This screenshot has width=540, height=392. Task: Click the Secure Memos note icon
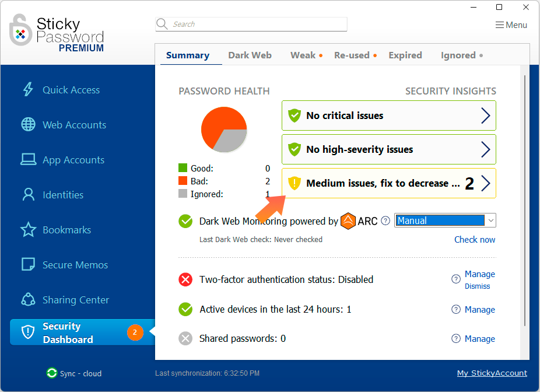coord(28,265)
